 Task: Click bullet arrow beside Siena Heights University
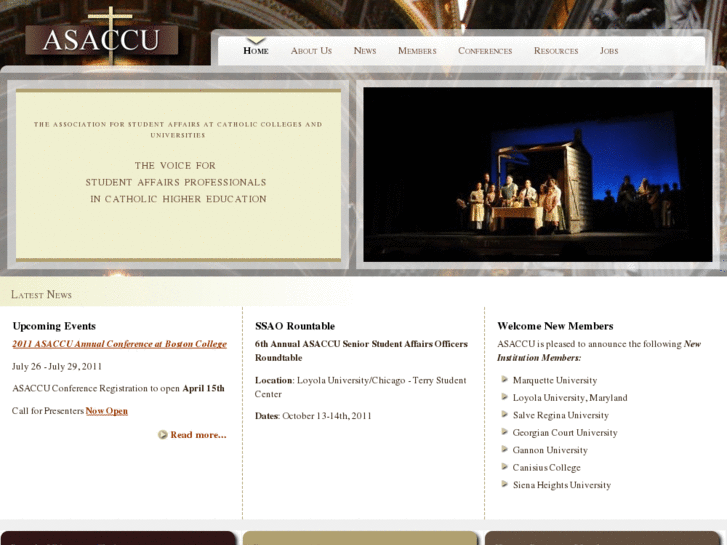point(505,484)
